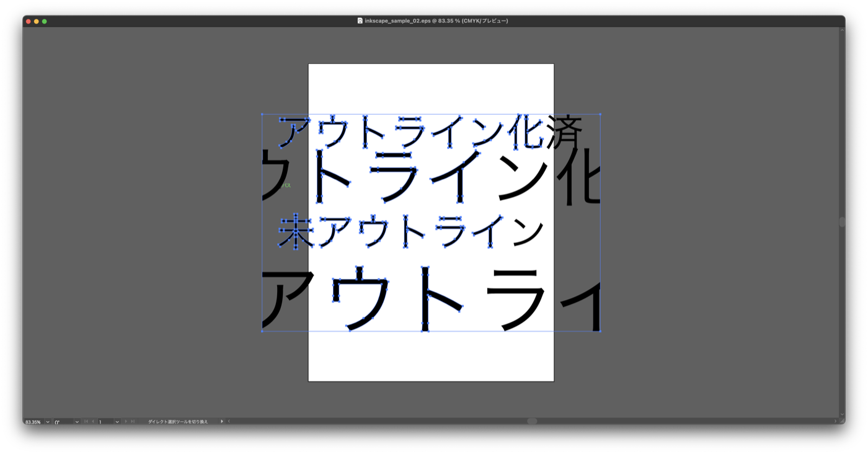The image size is (868, 454).
Task: Click the vertical scrollbar down arrow
Action: tap(842, 414)
